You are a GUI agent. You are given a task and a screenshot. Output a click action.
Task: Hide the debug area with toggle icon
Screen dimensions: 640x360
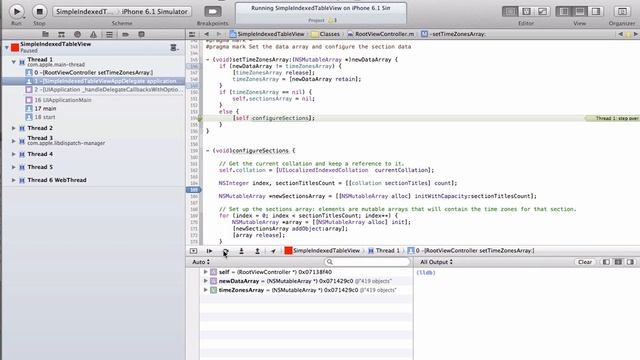193,251
